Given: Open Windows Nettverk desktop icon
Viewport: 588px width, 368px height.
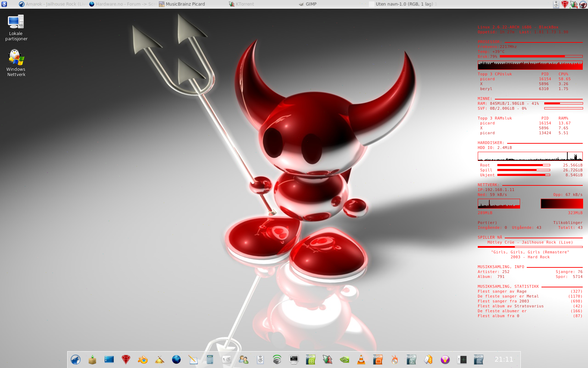Looking at the screenshot, I should click(x=16, y=63).
